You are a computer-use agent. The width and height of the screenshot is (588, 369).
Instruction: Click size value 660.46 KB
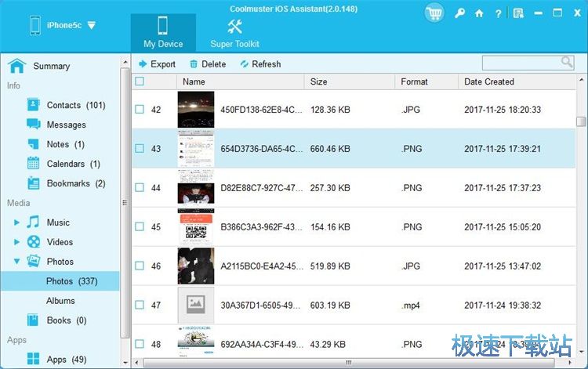tap(330, 149)
